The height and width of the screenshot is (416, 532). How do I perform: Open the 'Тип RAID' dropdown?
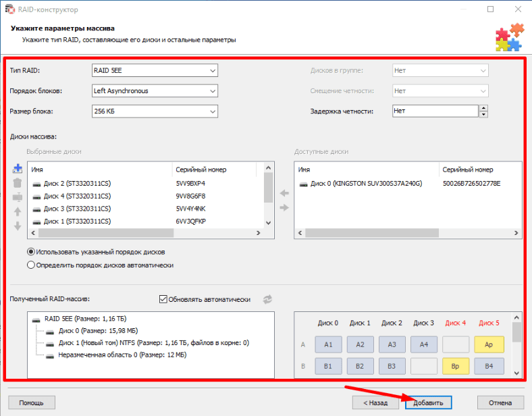(x=155, y=70)
